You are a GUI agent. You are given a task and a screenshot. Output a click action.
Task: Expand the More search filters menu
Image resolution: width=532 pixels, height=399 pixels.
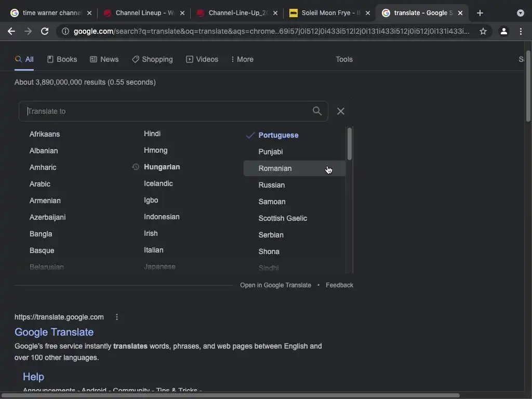[x=242, y=59]
